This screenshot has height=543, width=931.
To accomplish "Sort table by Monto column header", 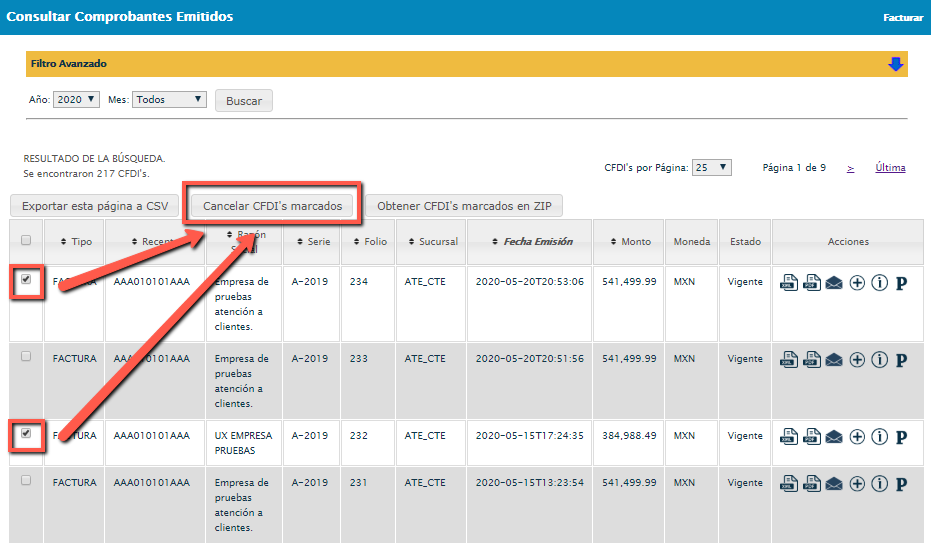I will click(628, 242).
